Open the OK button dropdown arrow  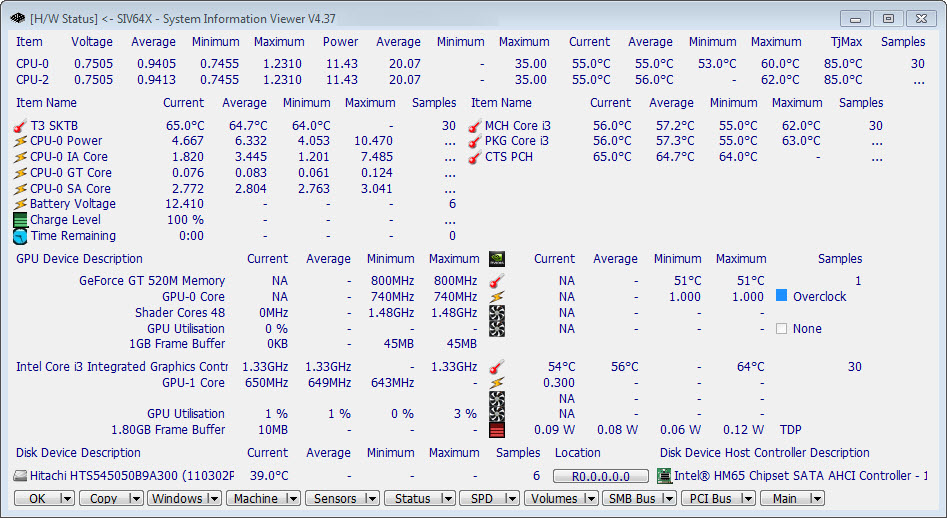(x=67, y=499)
